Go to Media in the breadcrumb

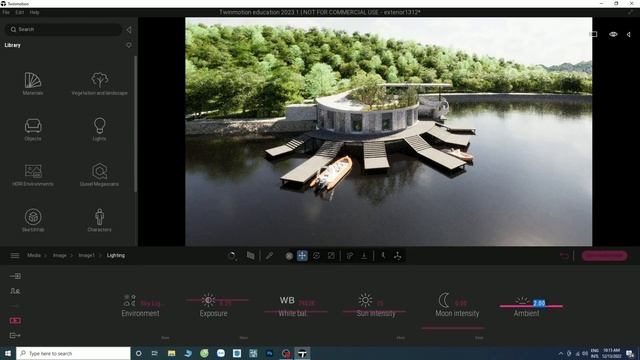[34, 256]
